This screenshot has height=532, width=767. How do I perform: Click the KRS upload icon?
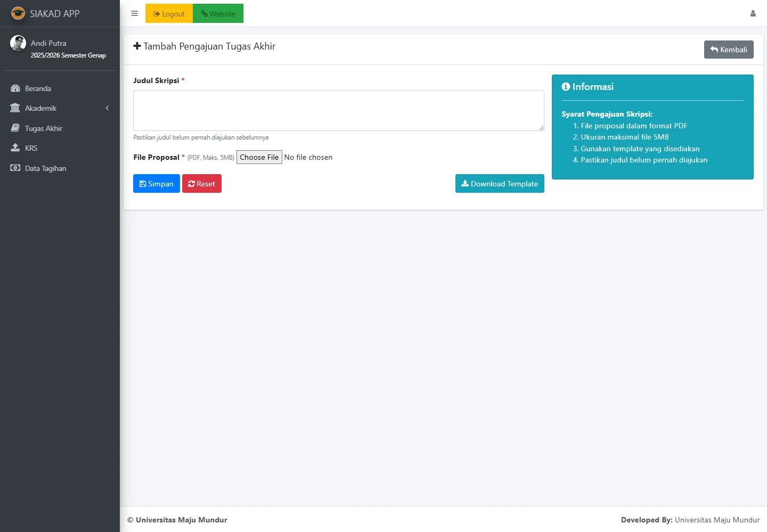coord(15,148)
